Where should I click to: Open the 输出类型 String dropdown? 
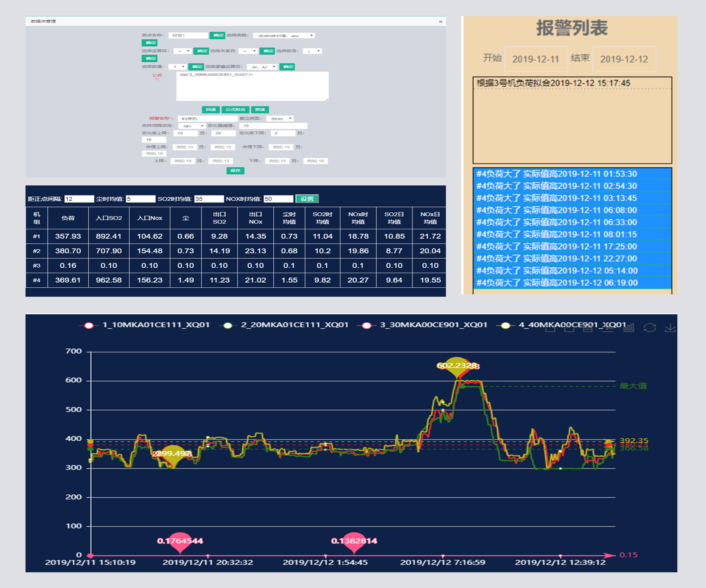280,118
